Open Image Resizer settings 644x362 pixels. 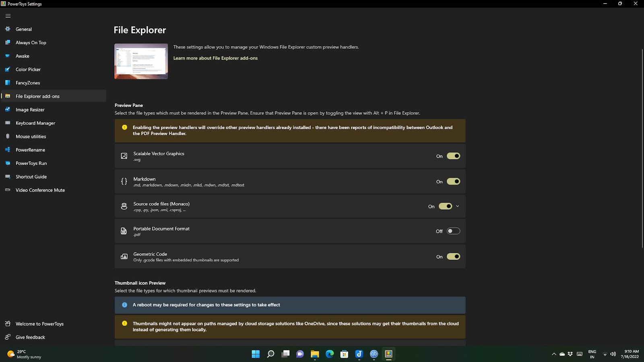54,109
